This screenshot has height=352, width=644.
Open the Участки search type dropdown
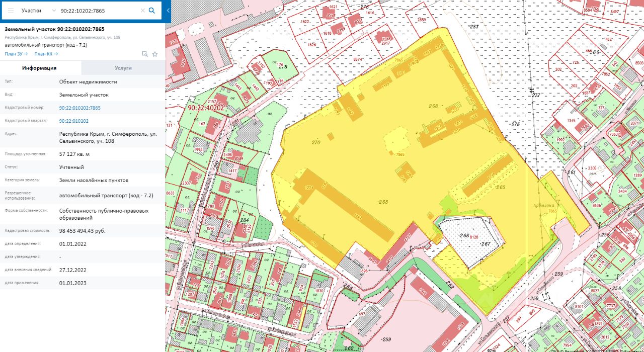(39, 10)
